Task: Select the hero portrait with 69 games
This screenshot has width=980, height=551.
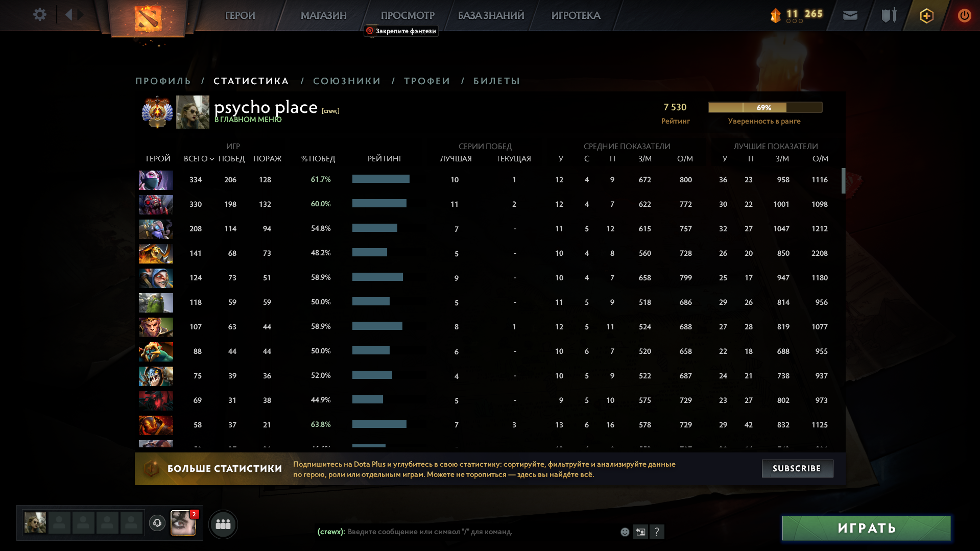Action: pyautogui.click(x=156, y=401)
